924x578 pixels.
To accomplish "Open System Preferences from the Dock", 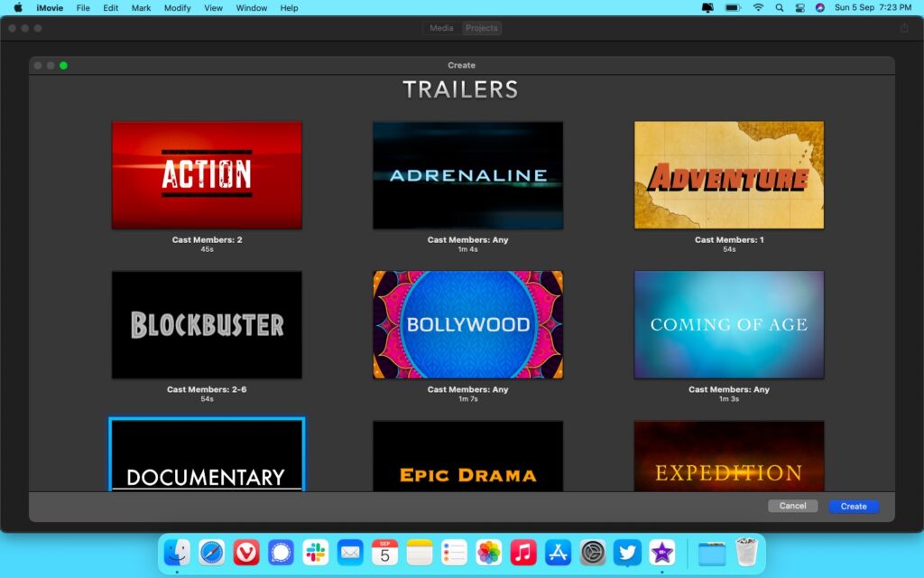I will (x=592, y=554).
